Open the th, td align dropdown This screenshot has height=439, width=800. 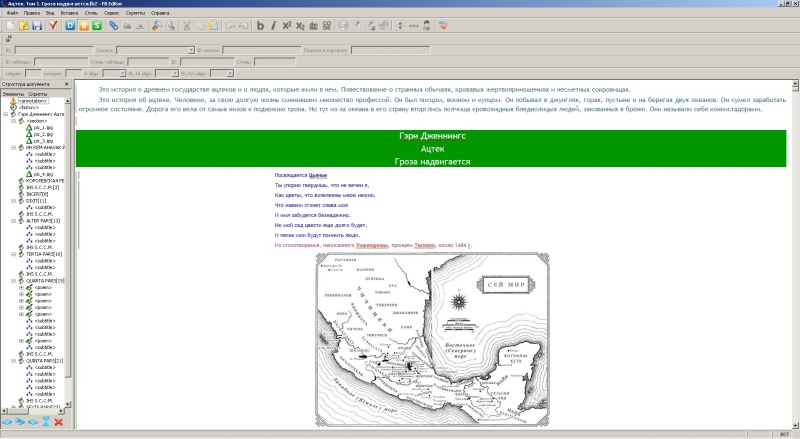(175, 74)
